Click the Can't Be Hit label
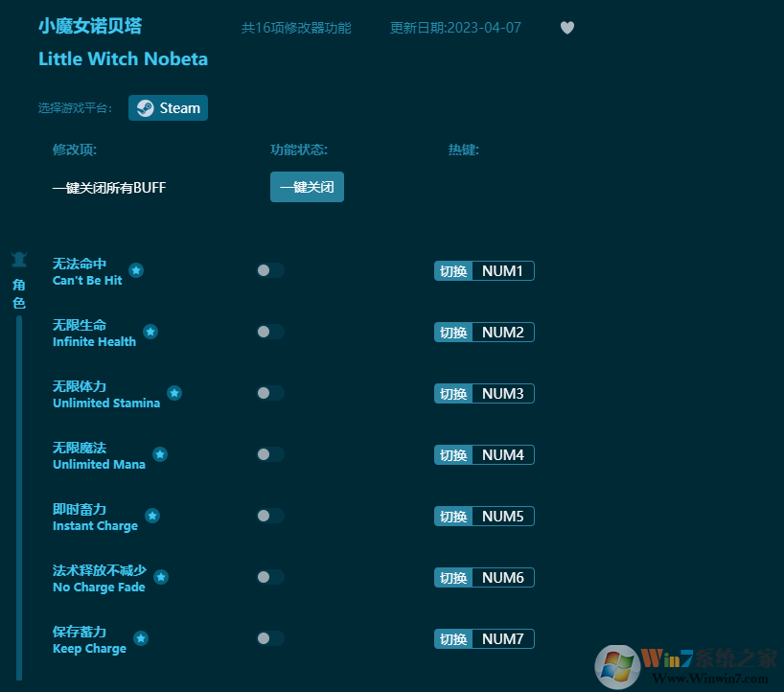Image resolution: width=784 pixels, height=692 pixels. click(x=87, y=281)
